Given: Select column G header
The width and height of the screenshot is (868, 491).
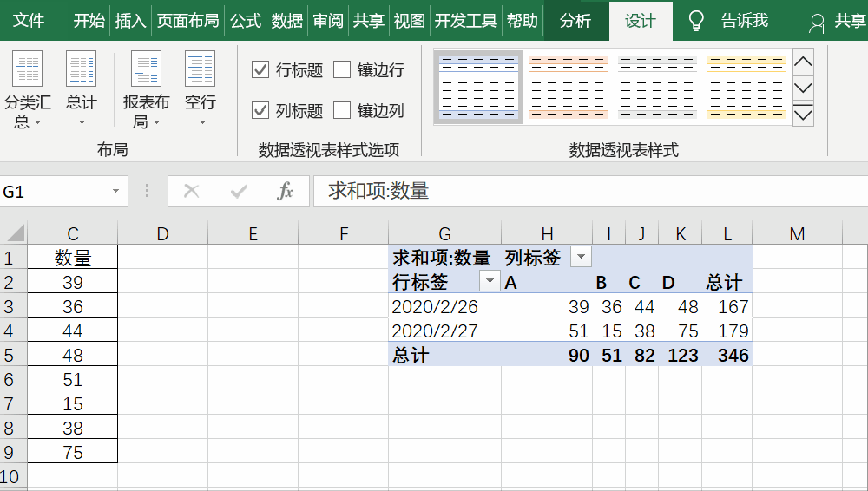Looking at the screenshot, I should pyautogui.click(x=444, y=233).
